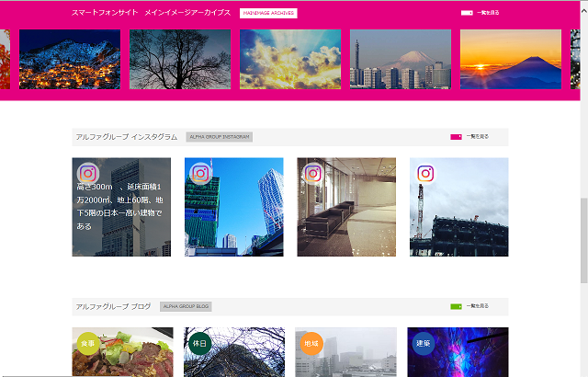Select the blue 建築 category badge
The height and width of the screenshot is (377, 588).
(x=424, y=343)
